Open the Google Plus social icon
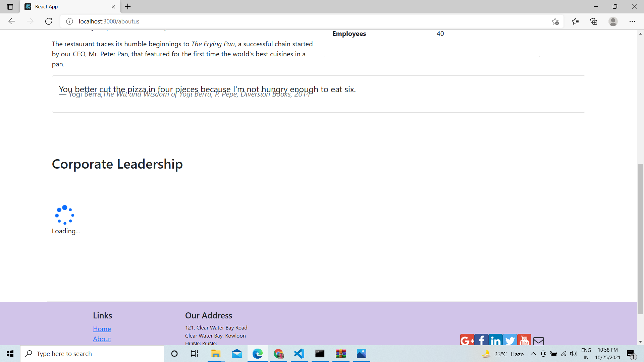The image size is (644, 362). (467, 340)
